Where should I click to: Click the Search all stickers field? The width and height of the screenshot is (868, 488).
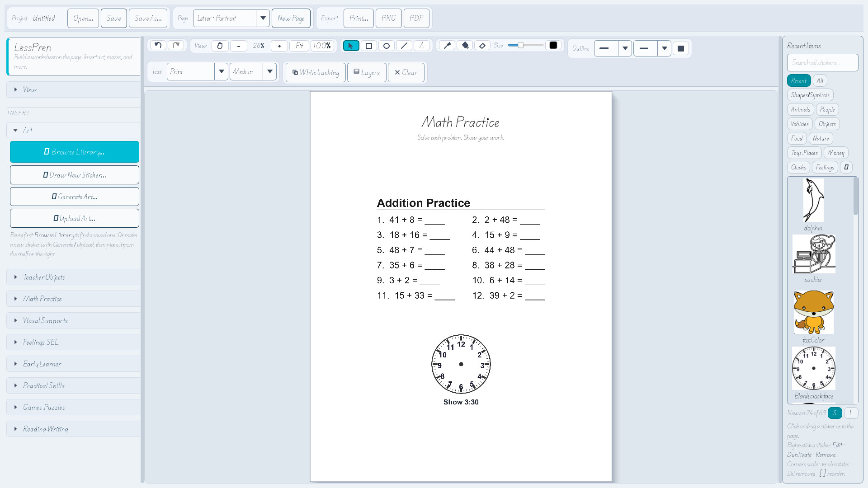(x=822, y=63)
